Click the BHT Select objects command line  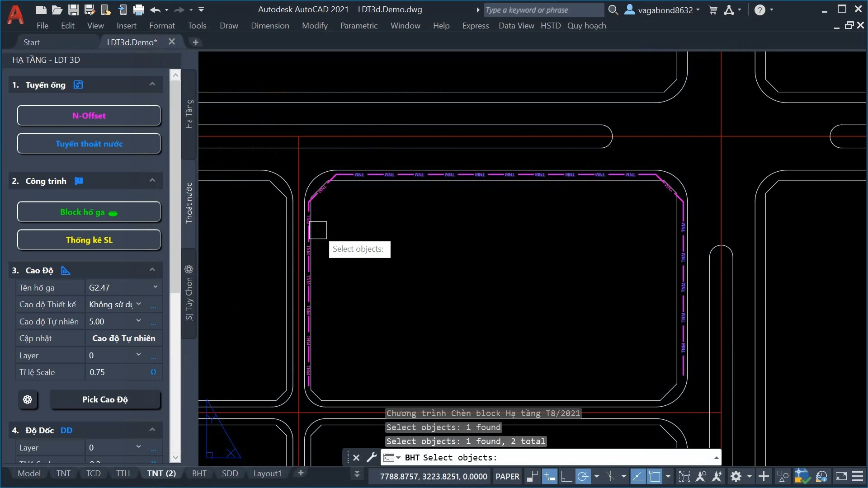click(x=551, y=457)
